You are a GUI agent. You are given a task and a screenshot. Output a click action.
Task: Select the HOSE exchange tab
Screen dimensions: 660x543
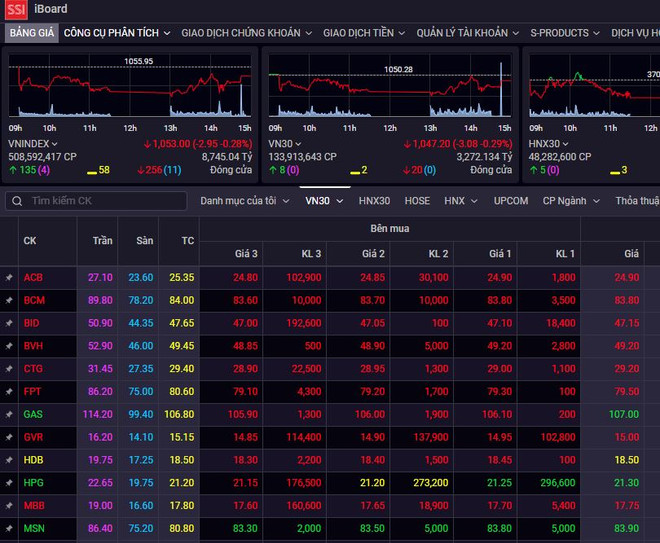tap(417, 201)
